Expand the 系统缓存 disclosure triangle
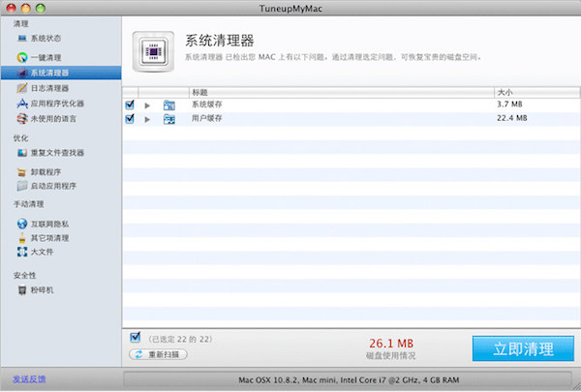Image resolution: width=581 pixels, height=392 pixels. [x=147, y=106]
